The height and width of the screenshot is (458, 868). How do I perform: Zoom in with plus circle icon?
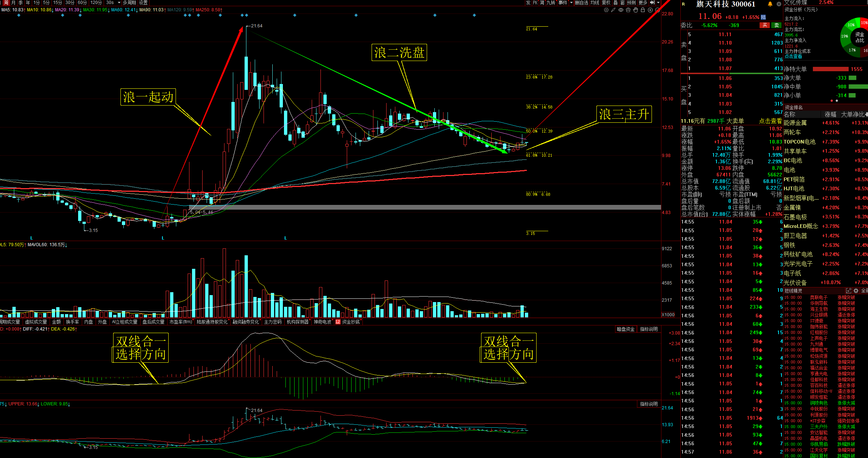650,10
